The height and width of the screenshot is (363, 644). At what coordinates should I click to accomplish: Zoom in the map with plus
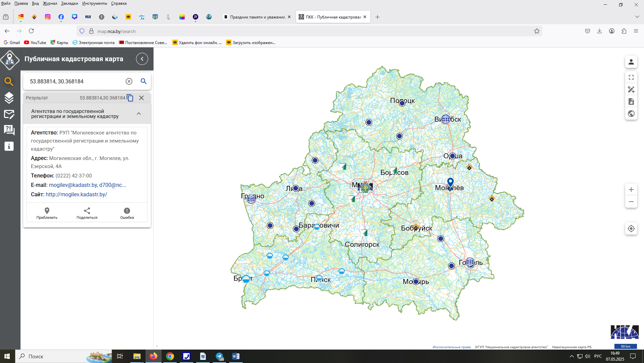point(631,190)
